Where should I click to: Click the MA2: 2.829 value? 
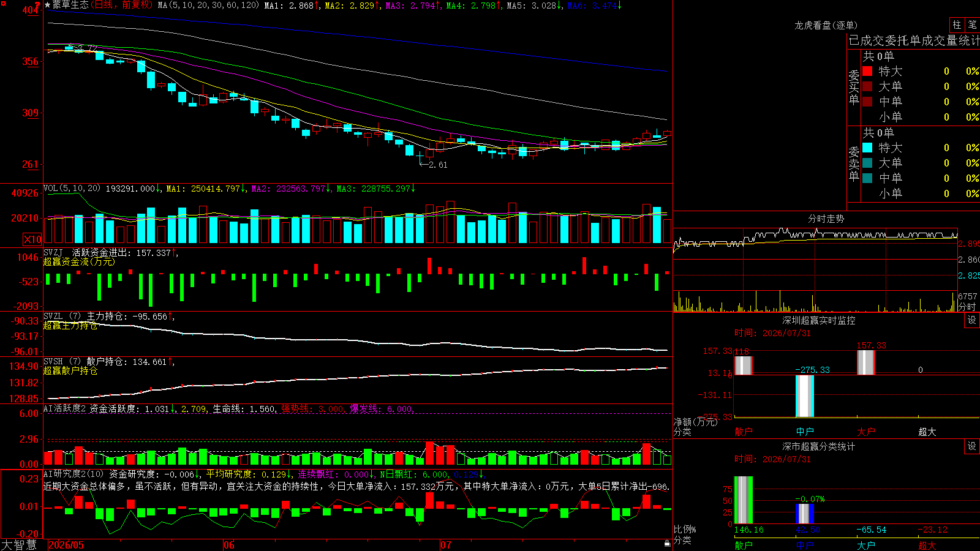click(352, 5)
